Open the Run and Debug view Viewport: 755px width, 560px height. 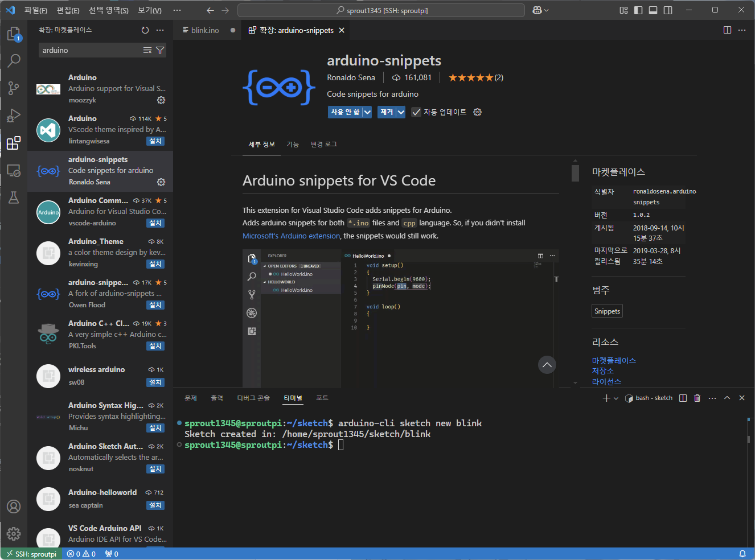[14, 116]
